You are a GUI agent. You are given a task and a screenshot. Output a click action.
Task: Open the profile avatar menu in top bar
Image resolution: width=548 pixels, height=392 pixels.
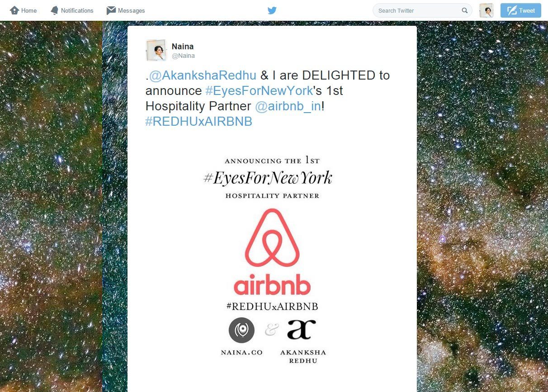(487, 10)
